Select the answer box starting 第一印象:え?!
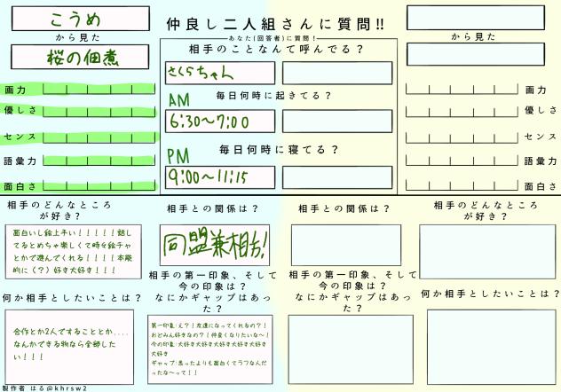Viewport: 561px width, 392px height. click(210, 349)
